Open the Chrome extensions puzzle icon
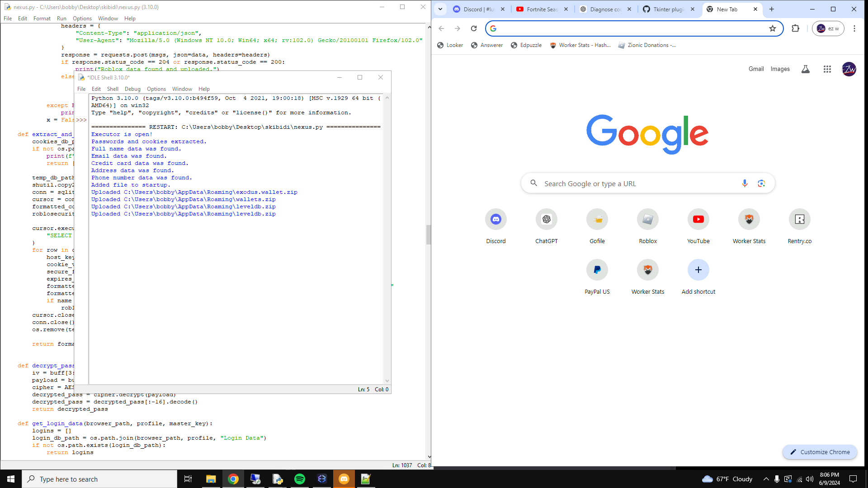The width and height of the screenshot is (868, 488). tap(795, 28)
